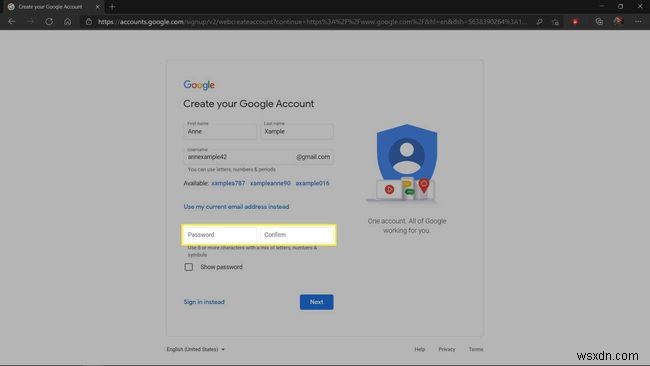Click the First name field
Image resolution: width=650 pixels, height=366 pixels.
coord(220,131)
